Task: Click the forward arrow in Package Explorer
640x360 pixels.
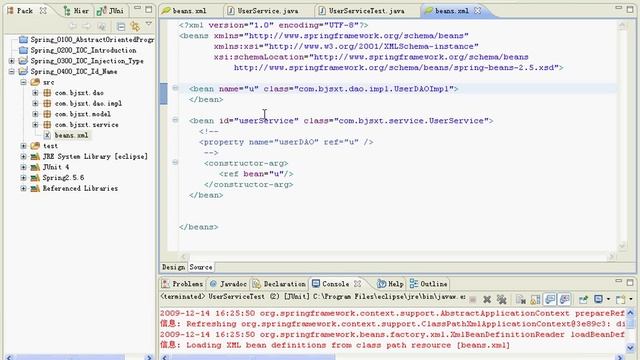Action: pyautogui.click(x=87, y=27)
